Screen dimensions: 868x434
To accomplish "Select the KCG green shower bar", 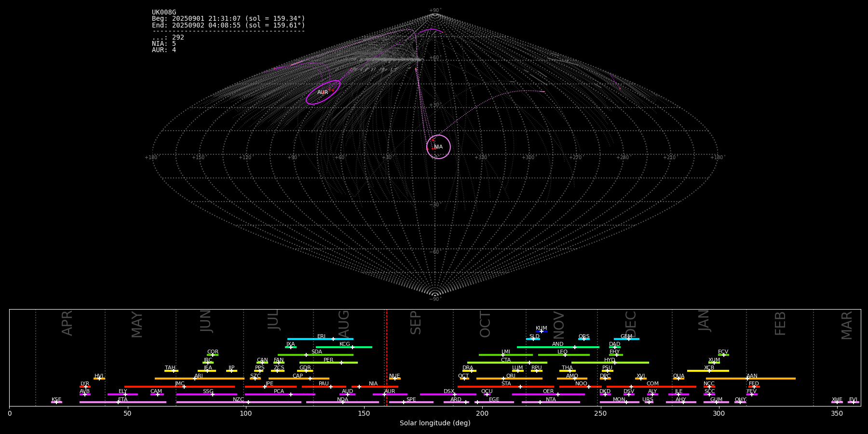I will click(x=344, y=347).
